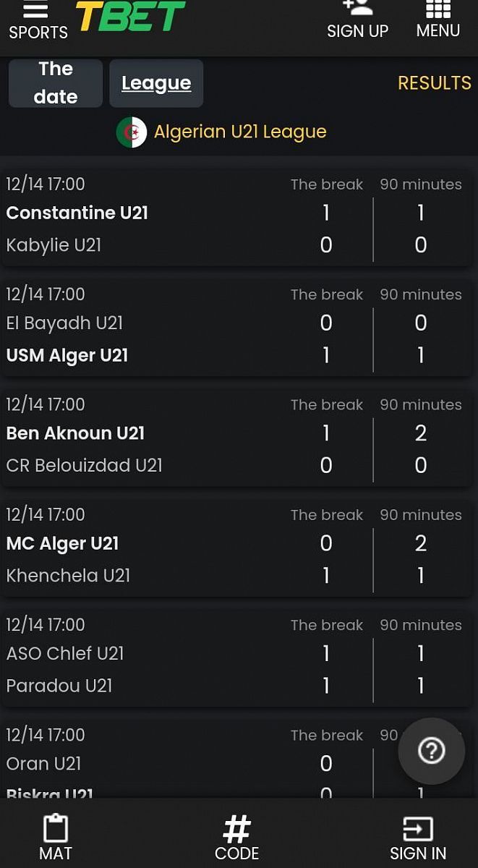
Task: Open the SIGN UP person icon
Action: click(x=357, y=8)
